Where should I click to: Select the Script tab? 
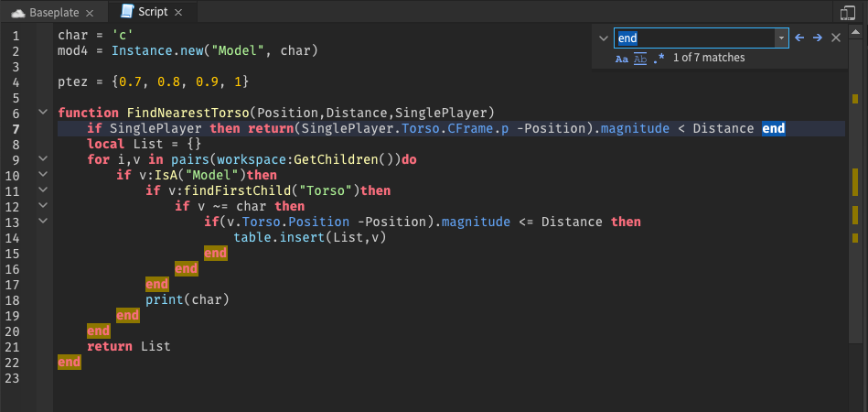(x=152, y=12)
